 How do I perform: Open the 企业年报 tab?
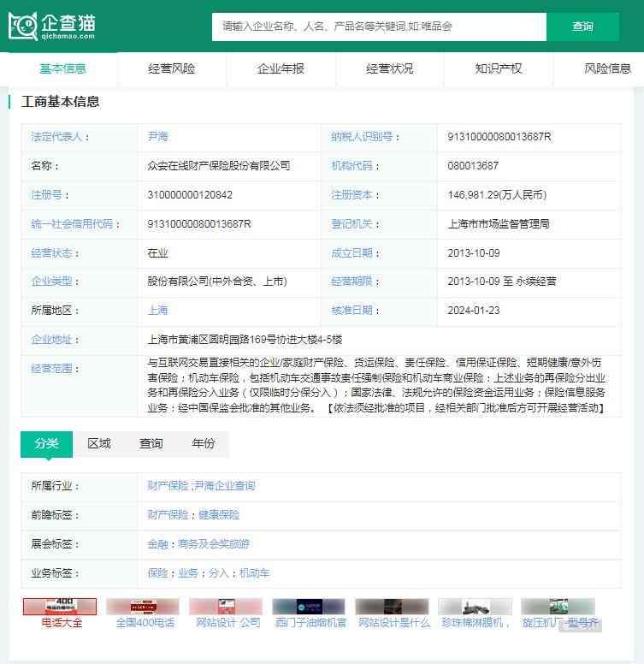click(281, 68)
